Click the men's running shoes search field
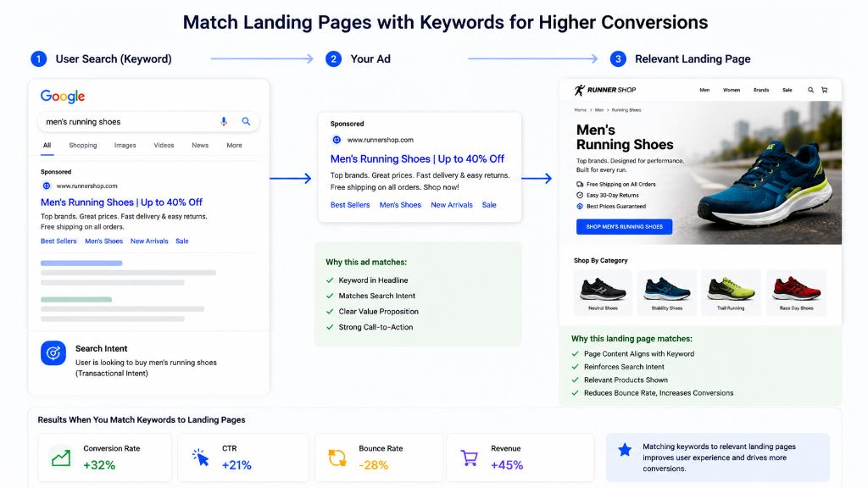The width and height of the screenshot is (868, 488). pyautogui.click(x=148, y=122)
